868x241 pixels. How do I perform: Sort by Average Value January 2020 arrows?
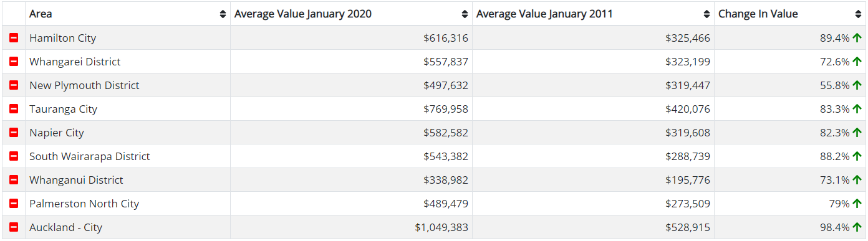[x=465, y=14]
